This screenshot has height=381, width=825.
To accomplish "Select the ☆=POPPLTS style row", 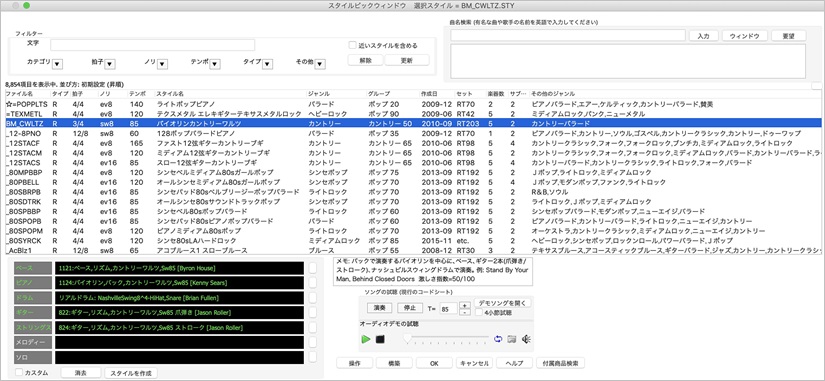I will (x=413, y=104).
